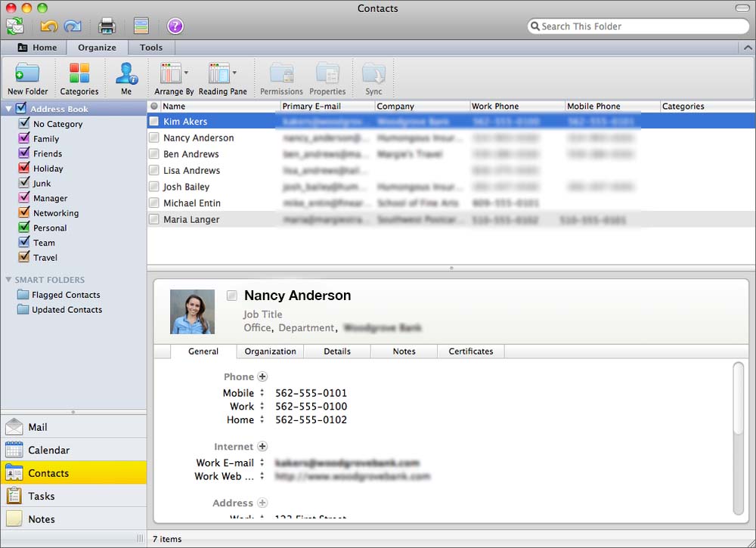This screenshot has width=756, height=548.
Task: Change the Work phone label type
Action: (262, 407)
